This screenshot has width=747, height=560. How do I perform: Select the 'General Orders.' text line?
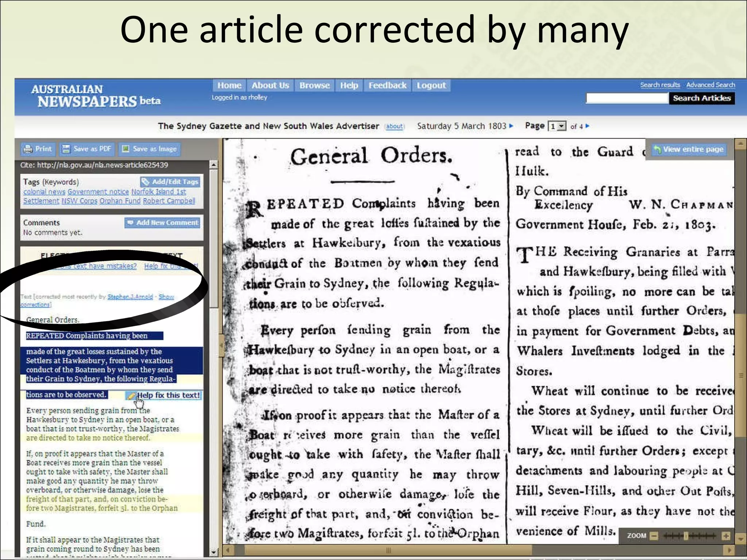(53, 320)
